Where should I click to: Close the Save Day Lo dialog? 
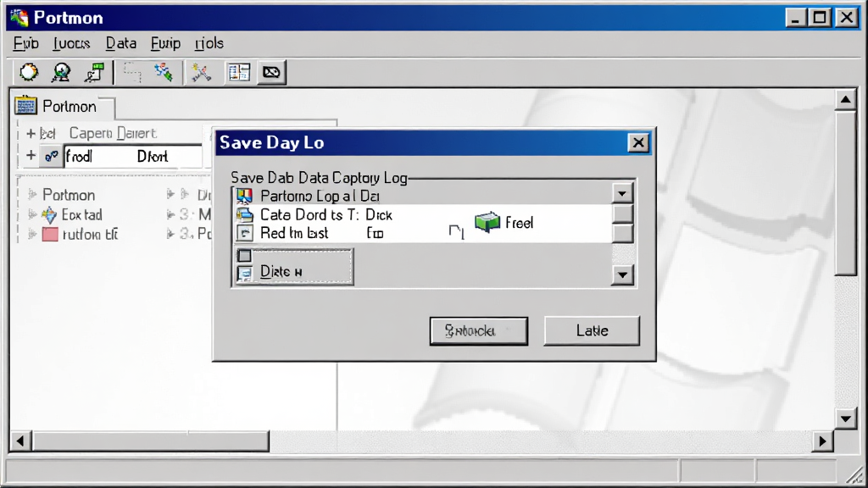(x=638, y=142)
